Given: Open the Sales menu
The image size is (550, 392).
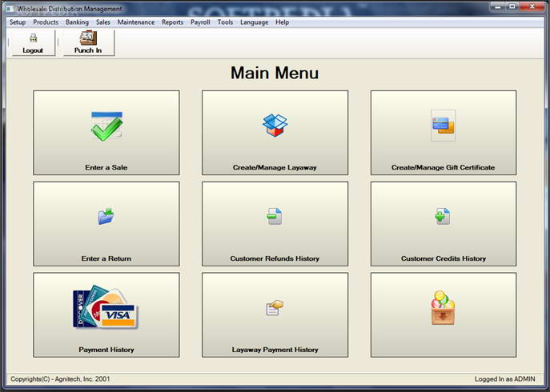Looking at the screenshot, I should pos(103,22).
